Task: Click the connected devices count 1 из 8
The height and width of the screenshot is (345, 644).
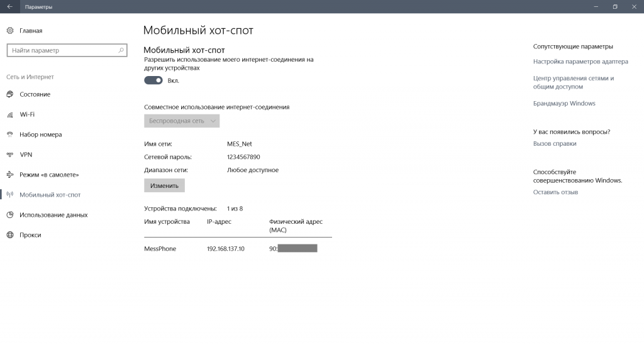Action: click(x=235, y=209)
